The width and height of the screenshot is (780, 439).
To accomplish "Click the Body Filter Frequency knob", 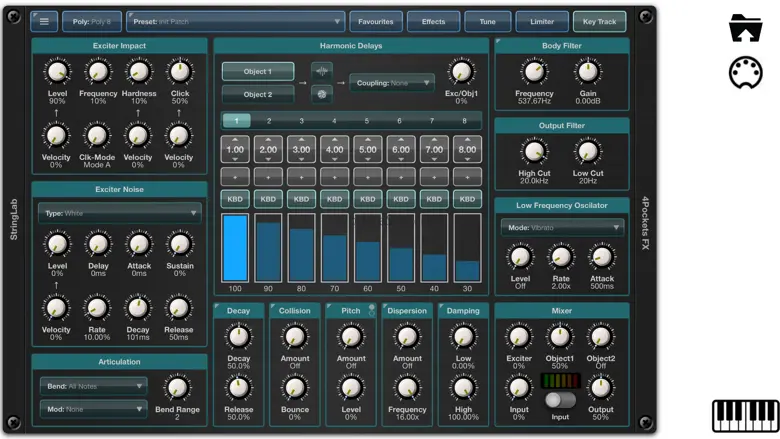I will [x=535, y=72].
